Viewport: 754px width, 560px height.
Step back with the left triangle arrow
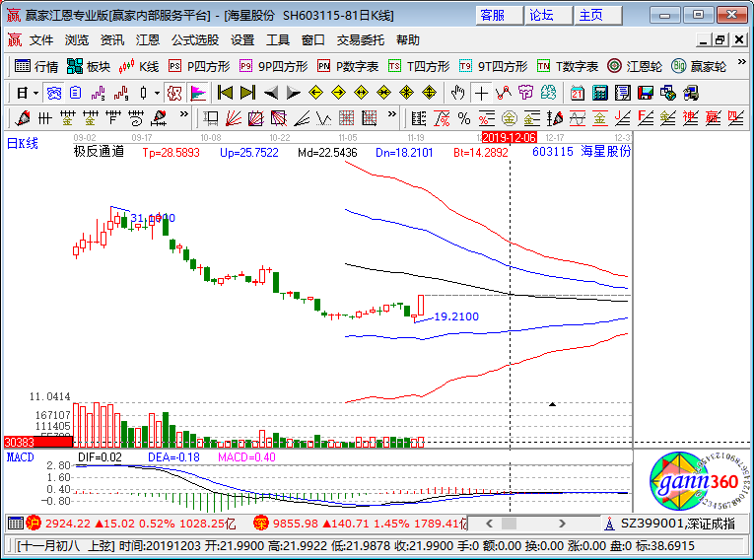click(x=271, y=93)
